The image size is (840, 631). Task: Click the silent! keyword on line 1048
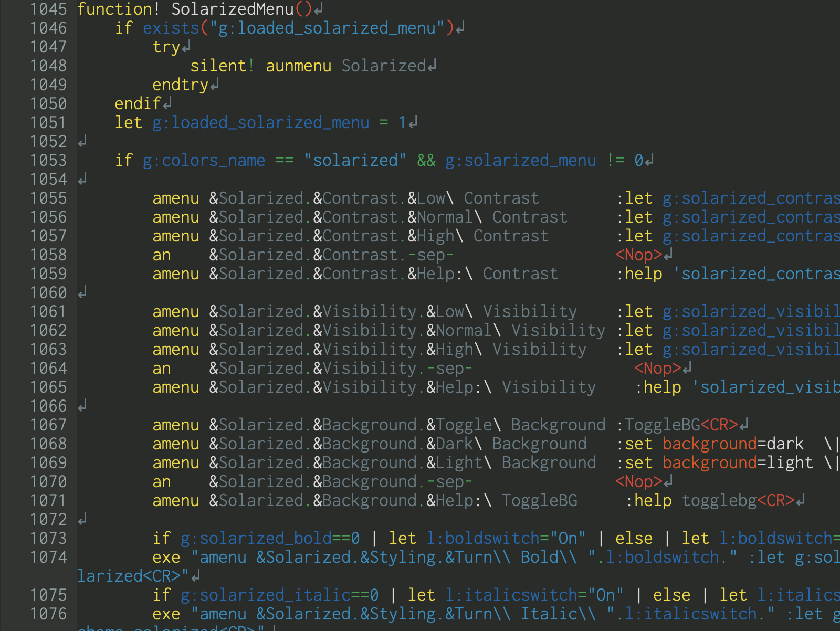223,66
